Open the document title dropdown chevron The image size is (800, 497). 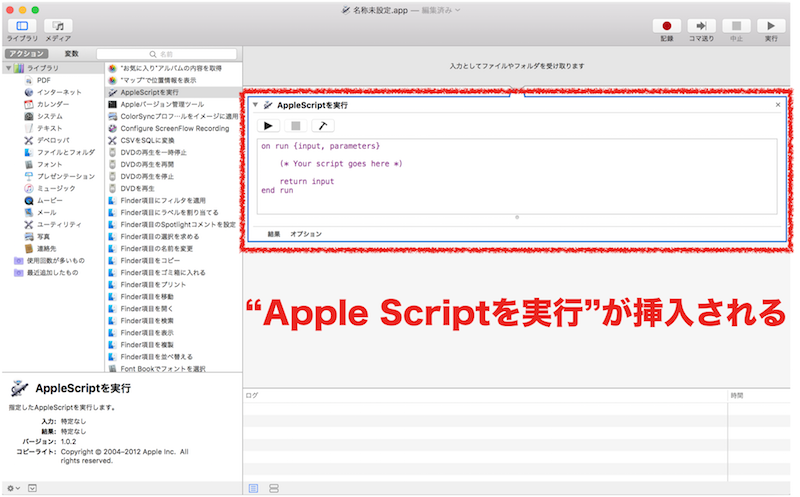tap(458, 10)
